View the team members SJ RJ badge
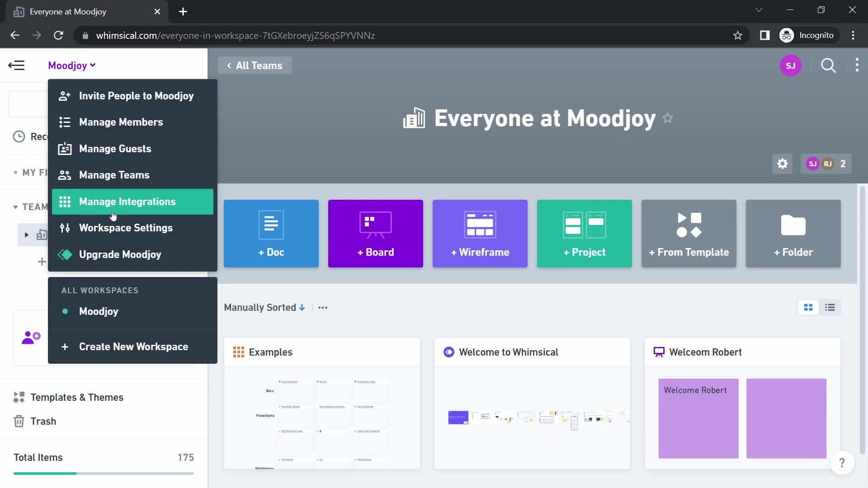This screenshot has height=488, width=868. pos(826,164)
